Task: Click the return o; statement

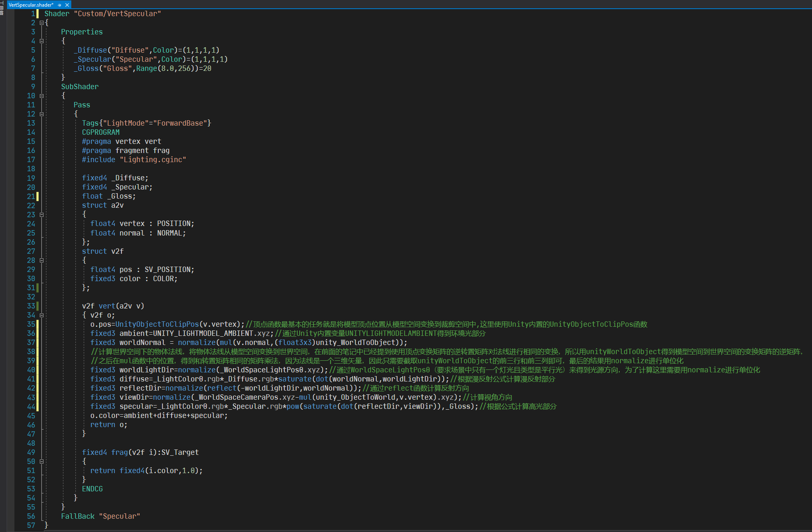Action: [x=109, y=425]
